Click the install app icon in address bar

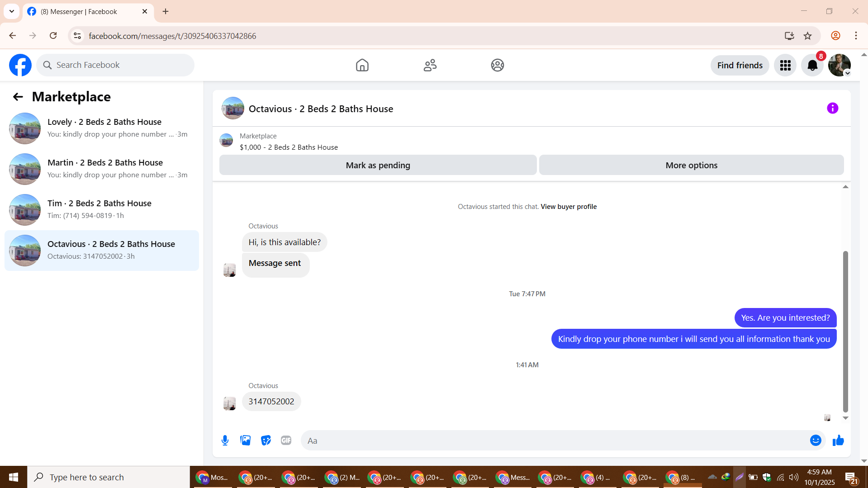789,36
